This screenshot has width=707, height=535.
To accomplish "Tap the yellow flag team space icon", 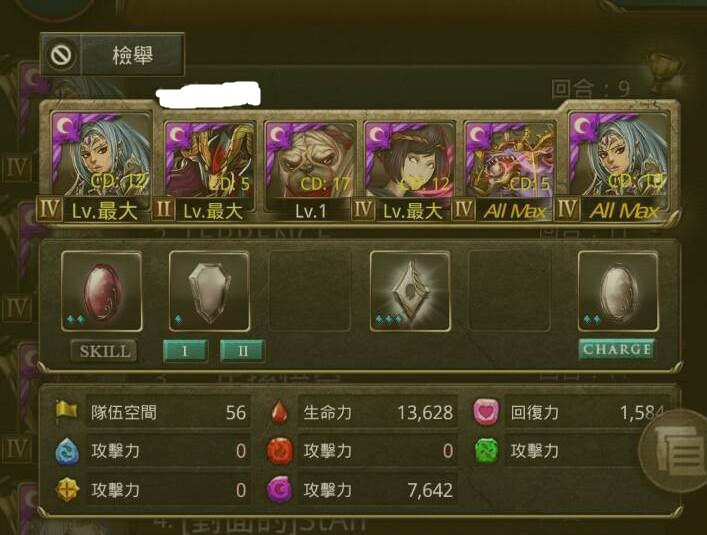I will 66,411.
